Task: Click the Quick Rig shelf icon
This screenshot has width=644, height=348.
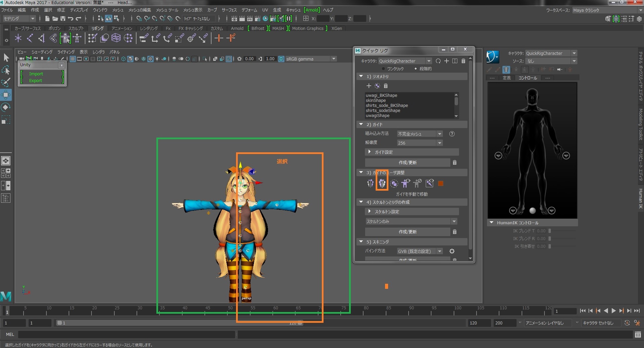Action: point(65,38)
